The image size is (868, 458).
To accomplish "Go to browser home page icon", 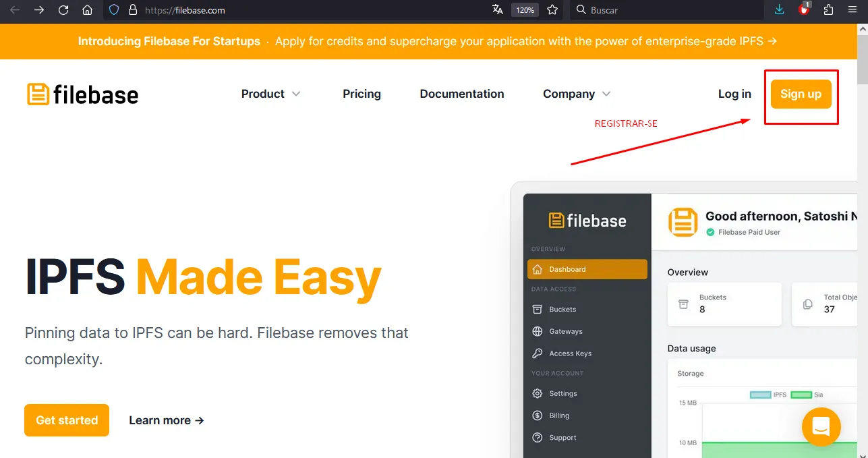I will pos(87,10).
